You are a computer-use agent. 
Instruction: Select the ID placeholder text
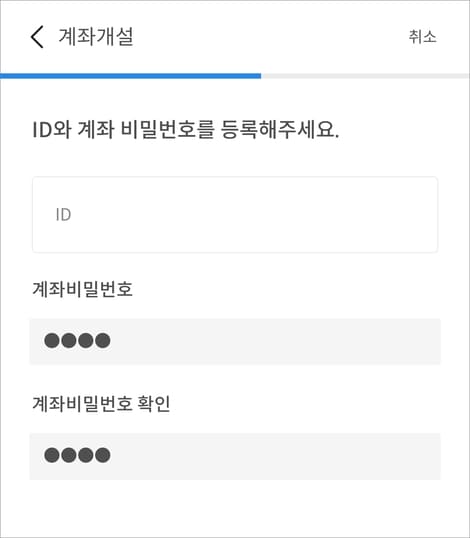pos(63,215)
